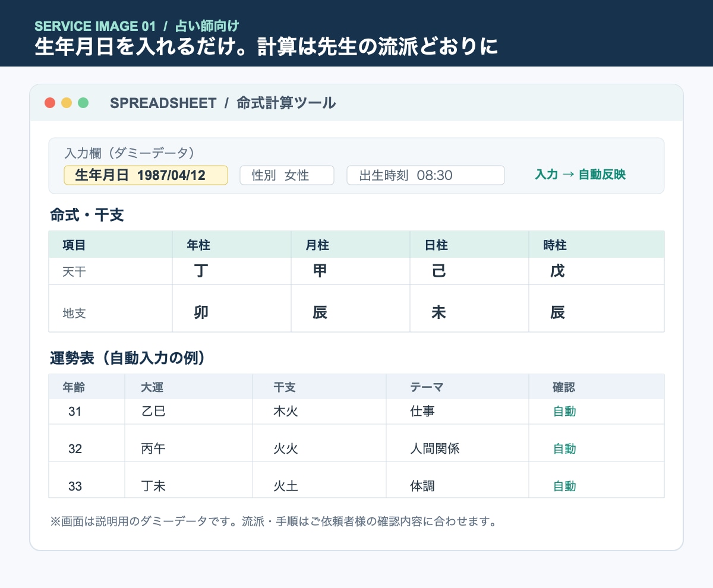Select the 己 cell in 日柱
This screenshot has width=713, height=588.
pos(469,271)
